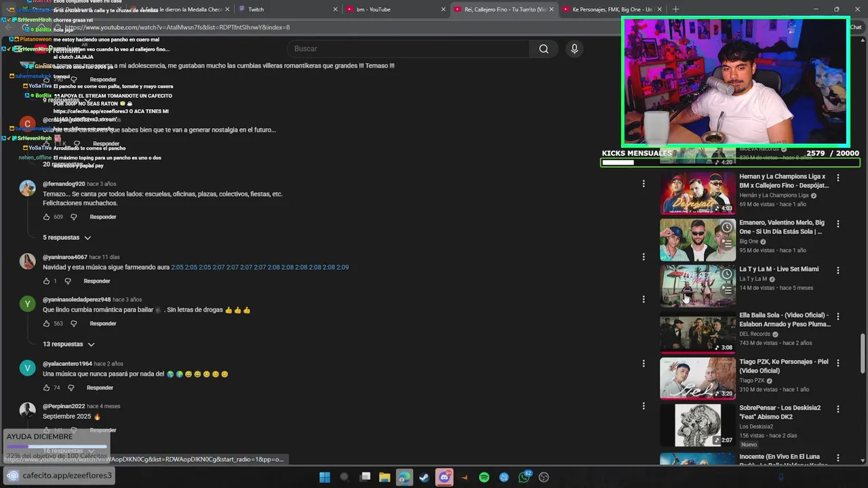The height and width of the screenshot is (488, 868).
Task: Open three-dot menu for Ella Baila Sola video
Action: click(x=838, y=316)
